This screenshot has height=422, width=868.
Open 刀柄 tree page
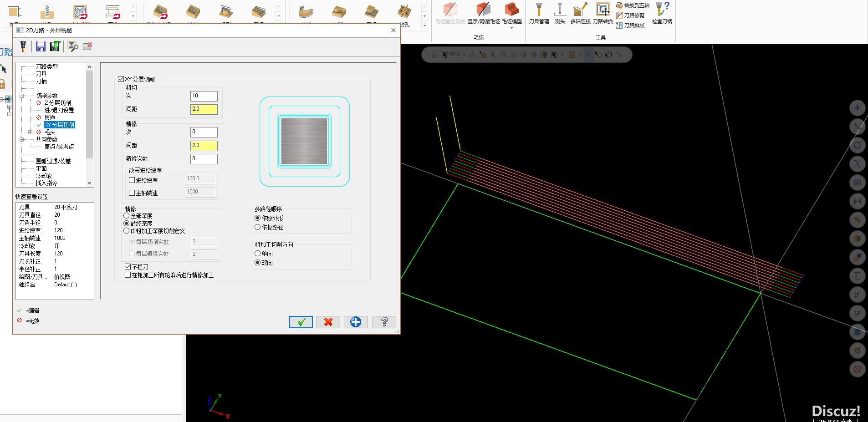[41, 81]
